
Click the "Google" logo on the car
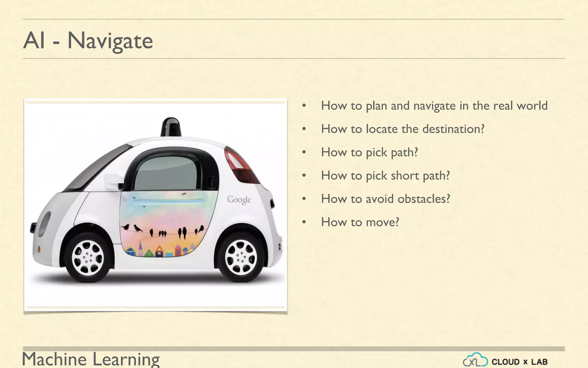coord(239,200)
